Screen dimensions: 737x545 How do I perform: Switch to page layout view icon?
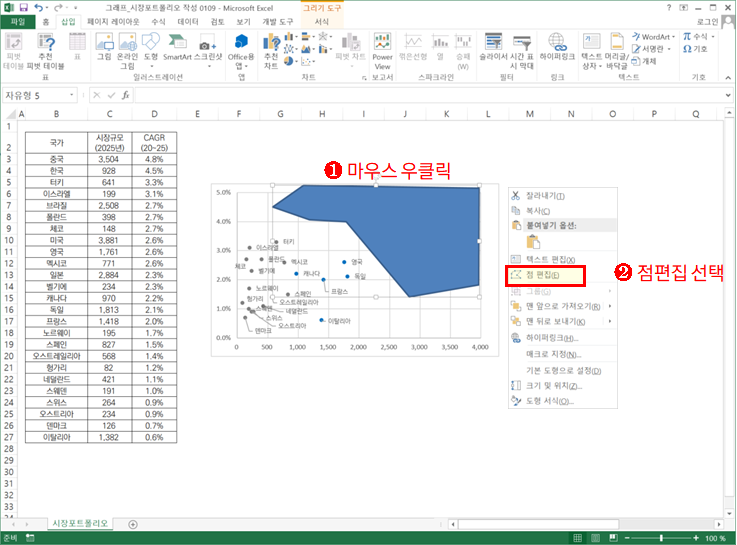click(x=596, y=538)
